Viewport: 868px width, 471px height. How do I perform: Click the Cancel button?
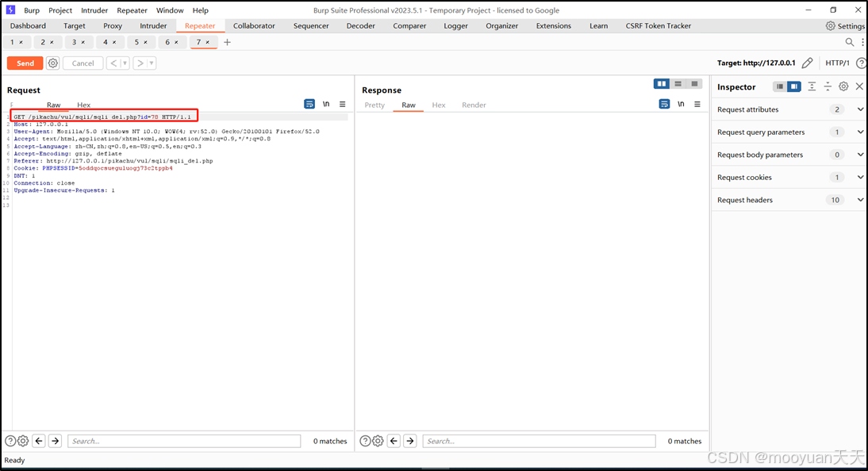pos(83,63)
